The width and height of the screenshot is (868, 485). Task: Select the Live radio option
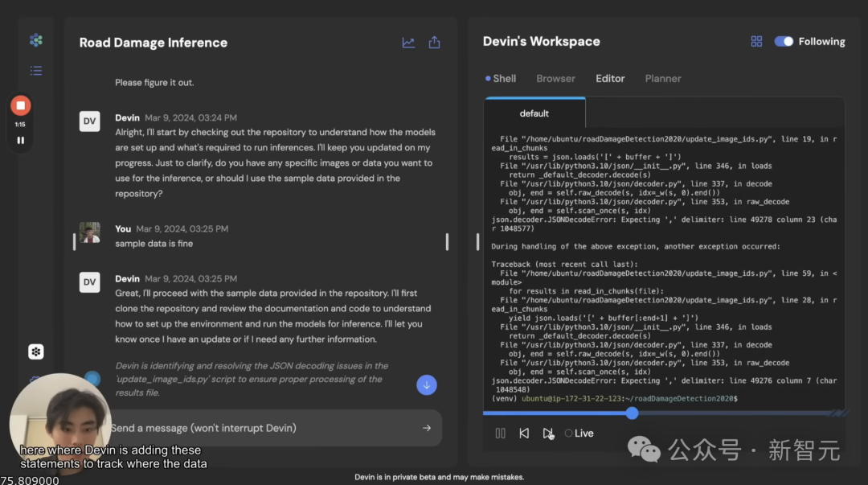[568, 434]
